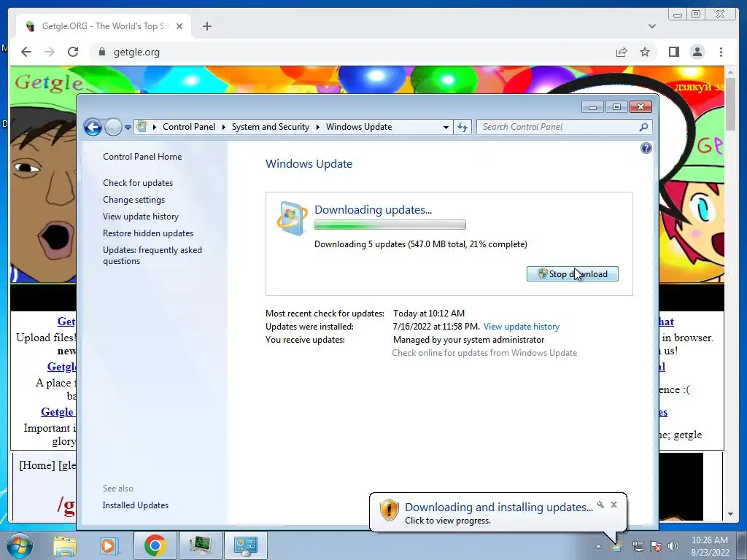This screenshot has height=560, width=747.
Task: Switch to Chrome on the taskbar
Action: (x=155, y=545)
